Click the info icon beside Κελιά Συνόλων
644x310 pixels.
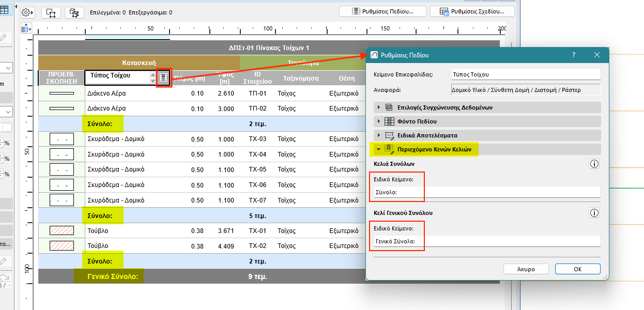coord(594,164)
